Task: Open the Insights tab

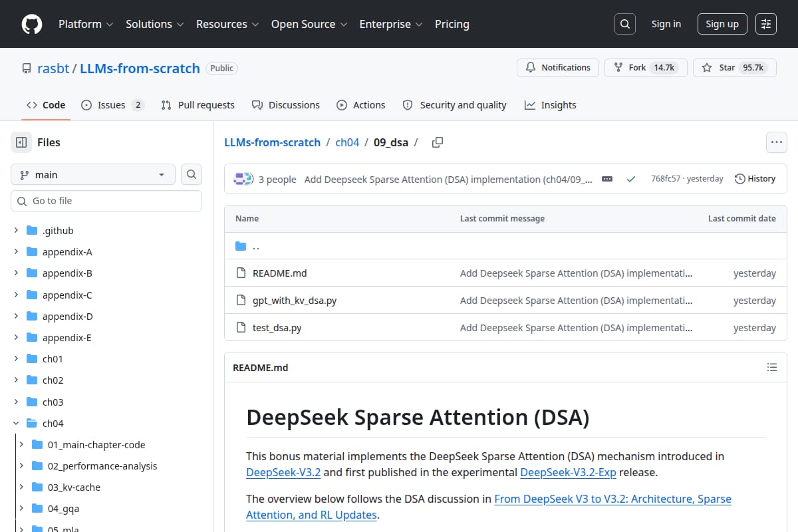Action: click(x=551, y=105)
